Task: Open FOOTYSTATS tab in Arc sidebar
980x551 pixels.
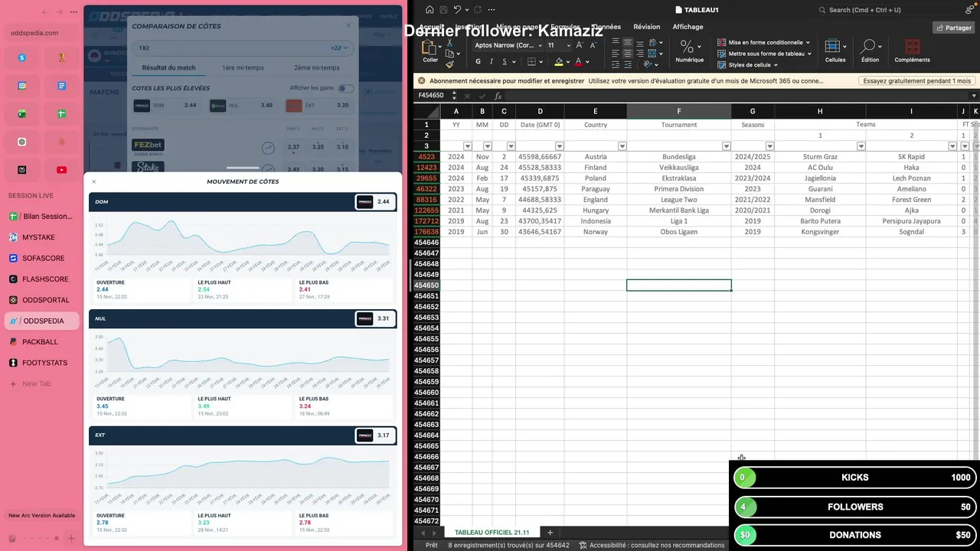Action: click(x=42, y=363)
